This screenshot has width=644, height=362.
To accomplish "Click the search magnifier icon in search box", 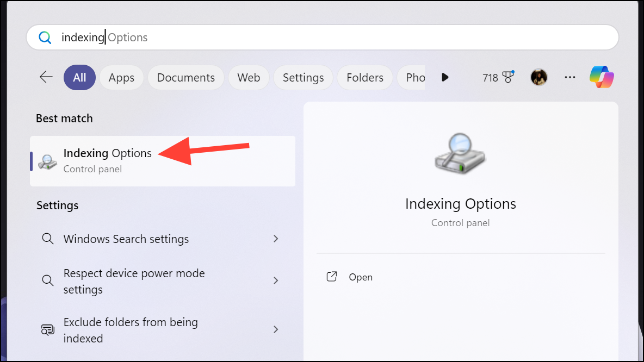I will [45, 38].
